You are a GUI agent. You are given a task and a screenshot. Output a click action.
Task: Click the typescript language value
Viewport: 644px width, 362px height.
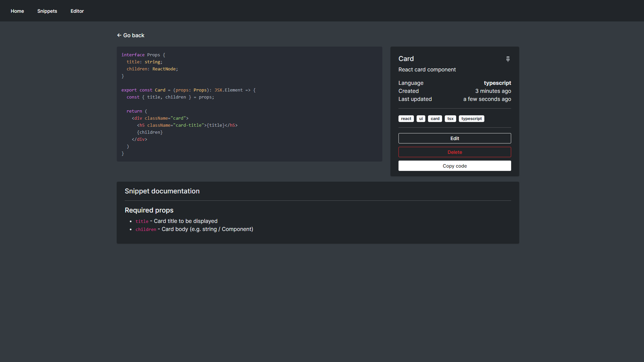click(x=497, y=83)
